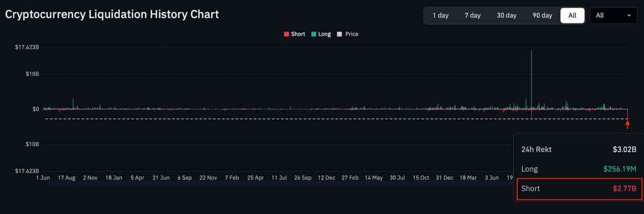The width and height of the screenshot is (644, 214).
Task: Click the 17 Aug date label
Action: click(66, 178)
